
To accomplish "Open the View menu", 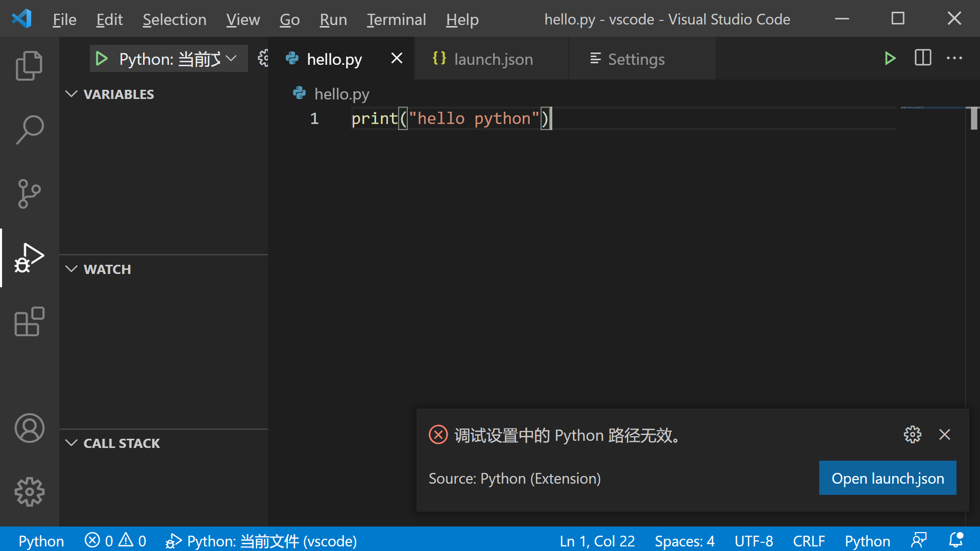I will tap(243, 19).
